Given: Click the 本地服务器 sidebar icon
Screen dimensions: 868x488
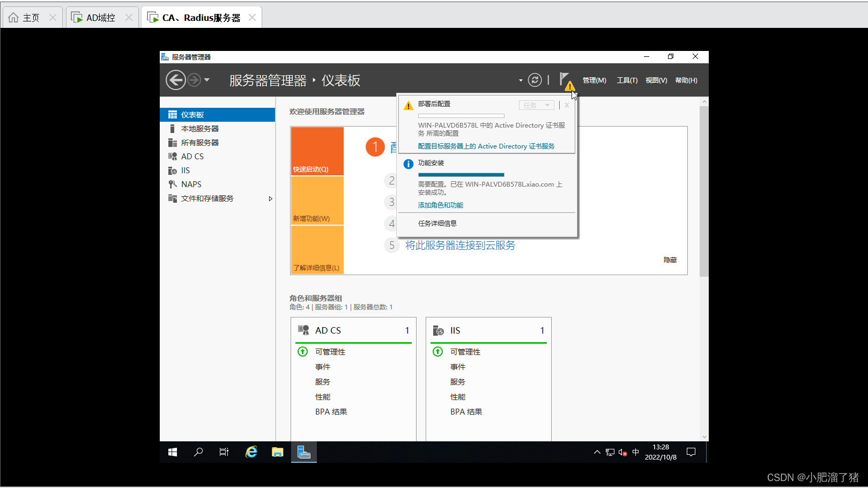Looking at the screenshot, I should point(173,129).
